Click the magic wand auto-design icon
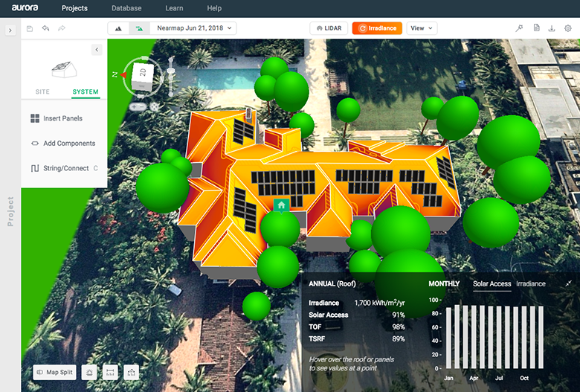 coord(519,28)
